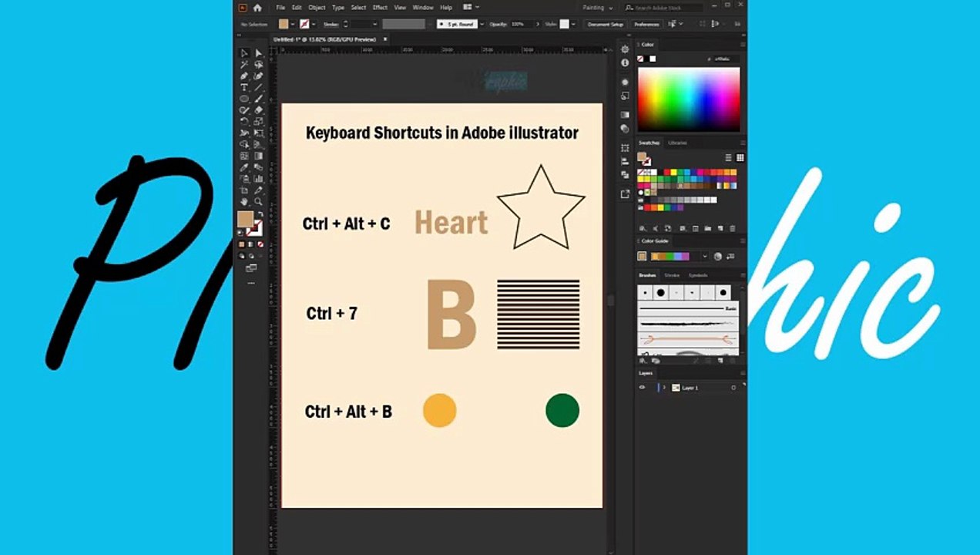Open the Properties panel icon in dock
The width and height of the screenshot is (980, 555).
coord(625,49)
